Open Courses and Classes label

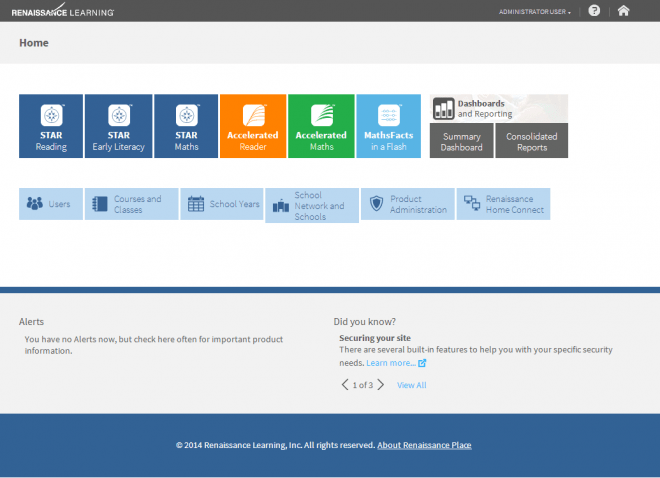pyautogui.click(x=138, y=204)
